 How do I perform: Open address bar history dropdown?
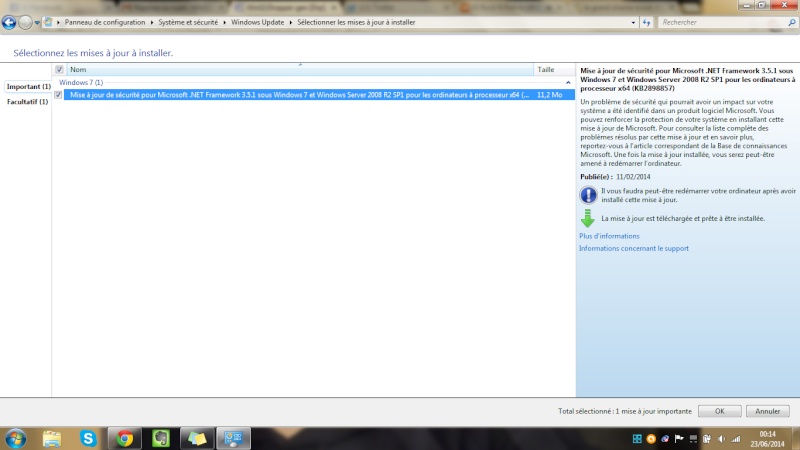(x=633, y=22)
